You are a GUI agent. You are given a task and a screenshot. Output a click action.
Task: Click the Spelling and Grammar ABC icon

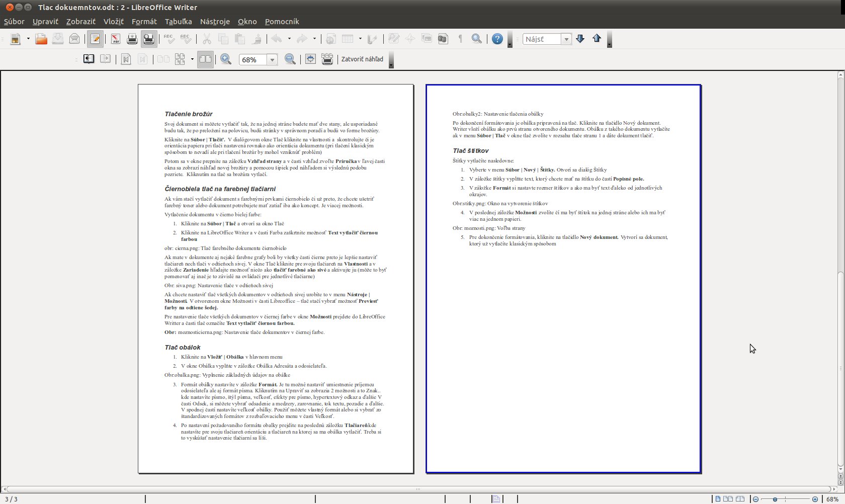(170, 39)
